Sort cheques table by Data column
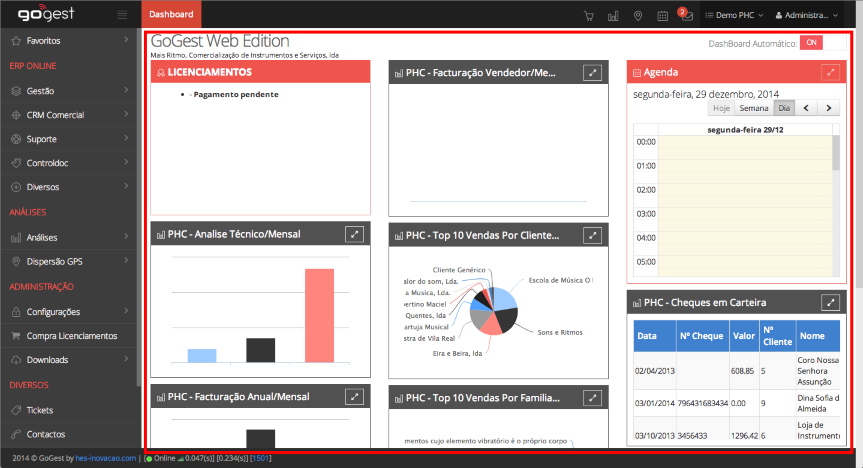This screenshot has width=863, height=468. (x=654, y=336)
